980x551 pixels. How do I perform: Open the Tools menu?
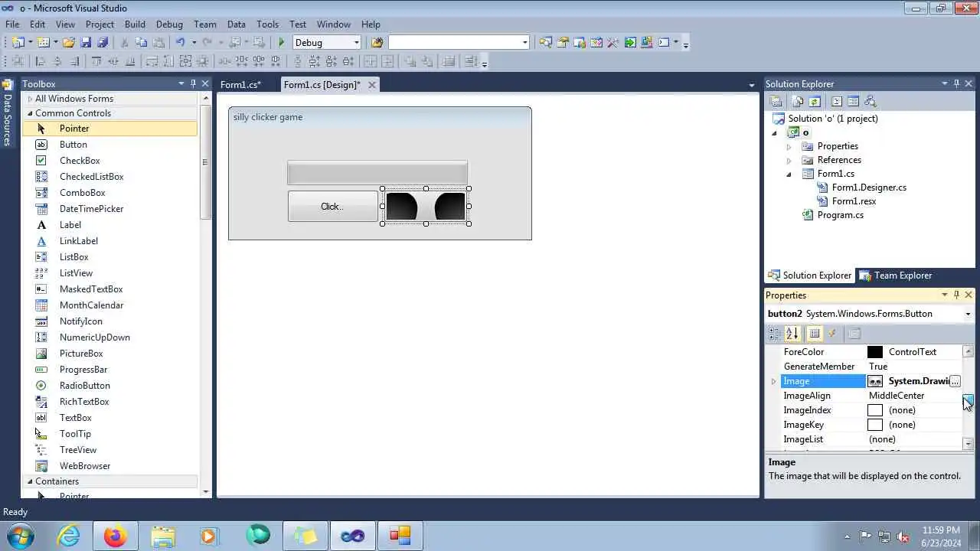click(x=267, y=24)
